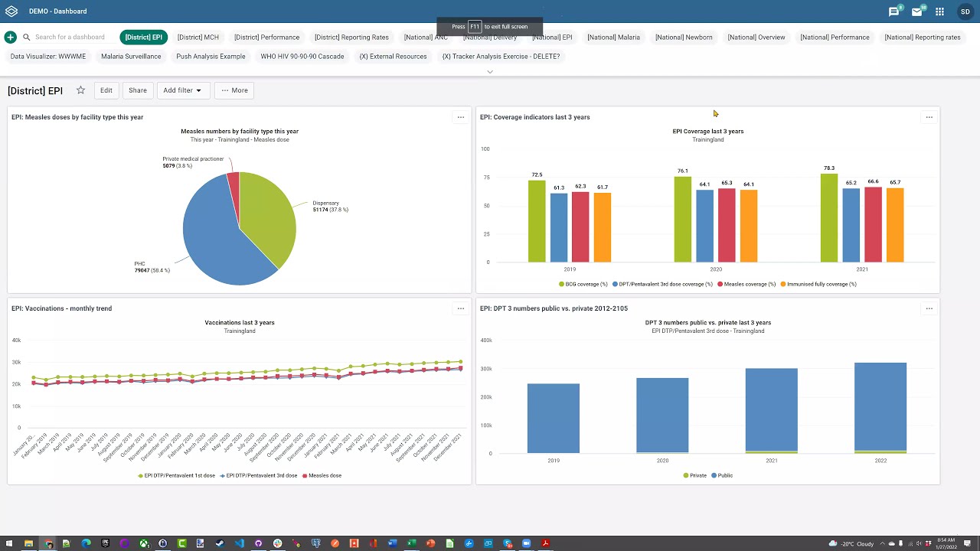Open Slack from the taskbar

(x=277, y=543)
